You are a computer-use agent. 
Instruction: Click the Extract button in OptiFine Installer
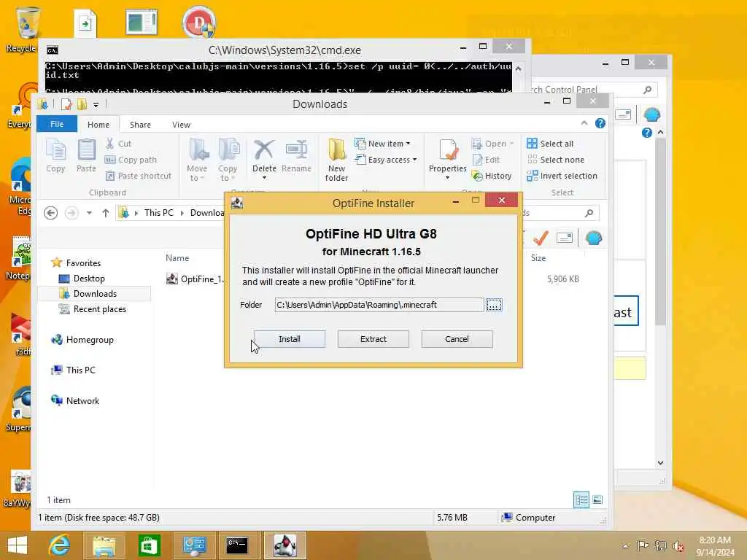373,339
